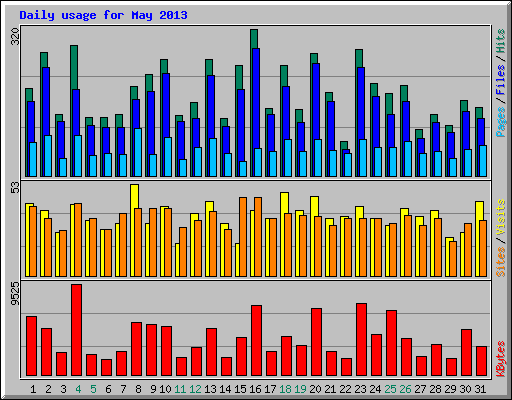This screenshot has height=400, width=512.
Task: Click the red KBytes bar for day 20
Action: (316, 342)
